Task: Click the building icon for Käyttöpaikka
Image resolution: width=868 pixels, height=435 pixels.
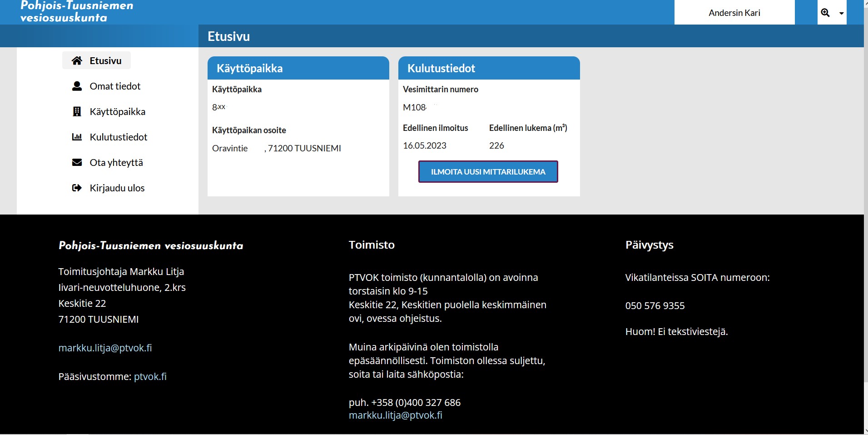Action: point(77,111)
